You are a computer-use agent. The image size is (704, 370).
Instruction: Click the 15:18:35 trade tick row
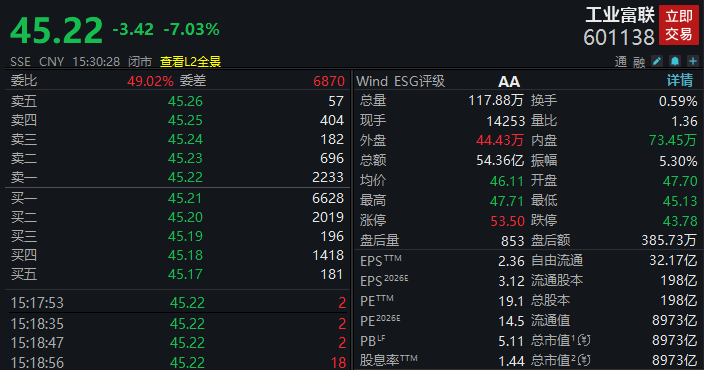coord(177,323)
